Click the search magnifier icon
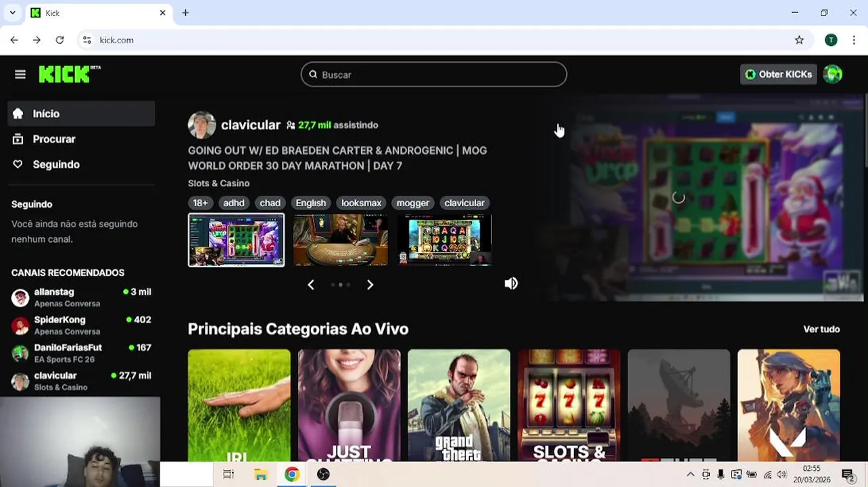 pos(313,74)
